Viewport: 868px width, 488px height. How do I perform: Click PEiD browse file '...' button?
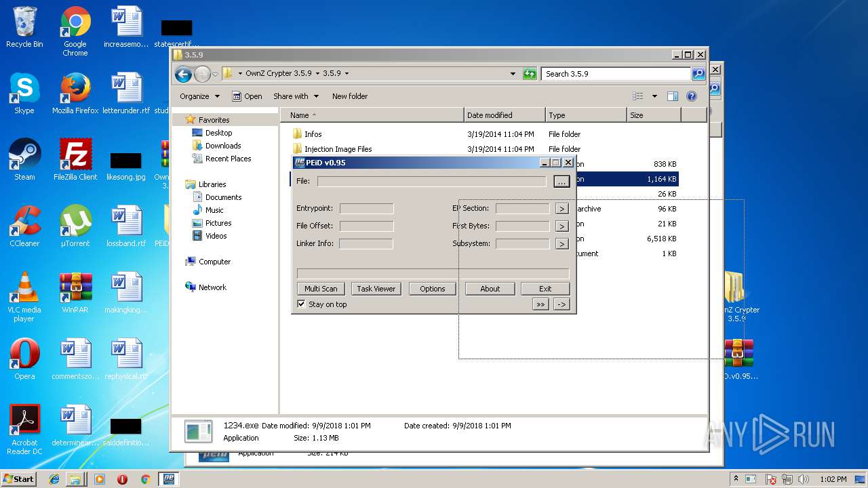(561, 182)
